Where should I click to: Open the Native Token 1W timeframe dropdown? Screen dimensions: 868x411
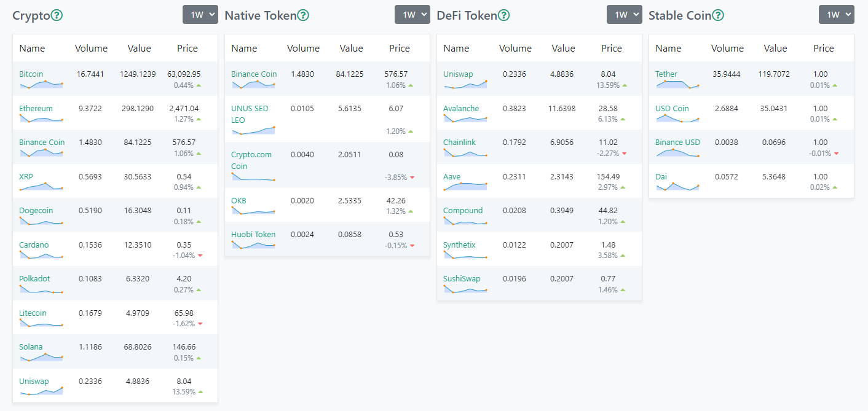412,15
